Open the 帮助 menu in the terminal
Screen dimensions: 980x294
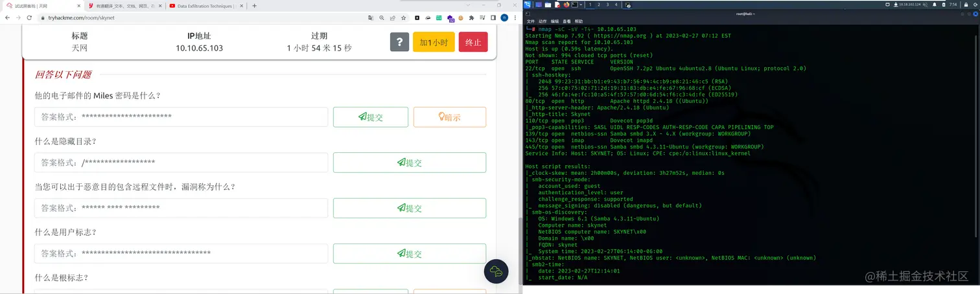tap(579, 21)
